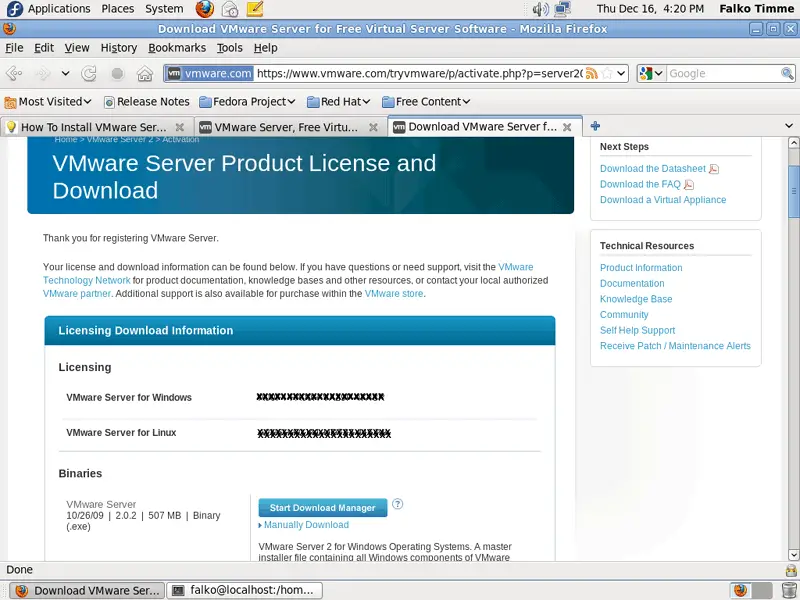Follow the VMware store link
Viewport: 800px width, 600px height.
click(394, 294)
